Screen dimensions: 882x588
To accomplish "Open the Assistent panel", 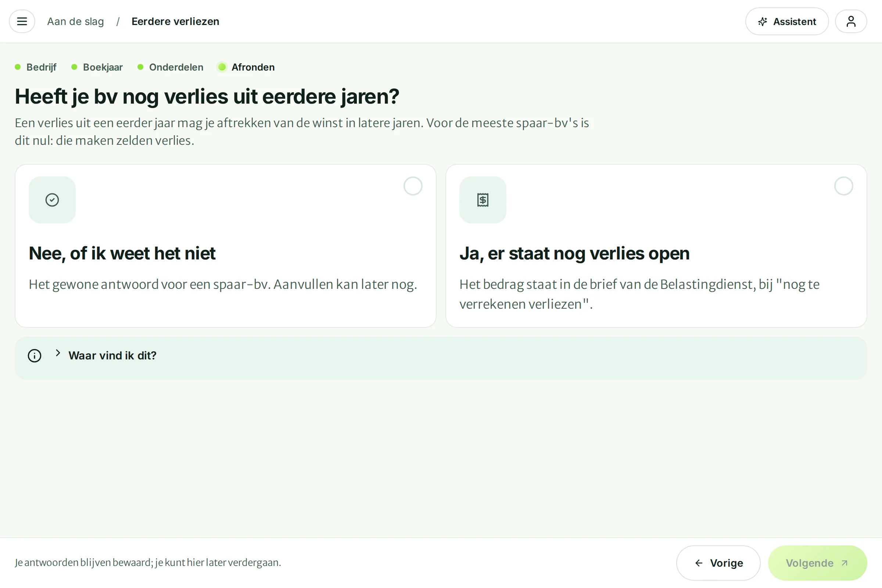I will coord(787,21).
